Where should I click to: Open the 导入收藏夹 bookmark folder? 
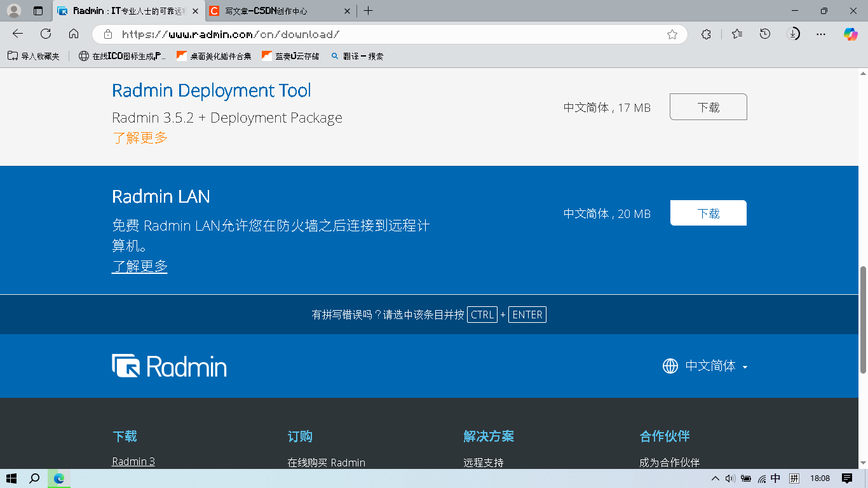34,56
